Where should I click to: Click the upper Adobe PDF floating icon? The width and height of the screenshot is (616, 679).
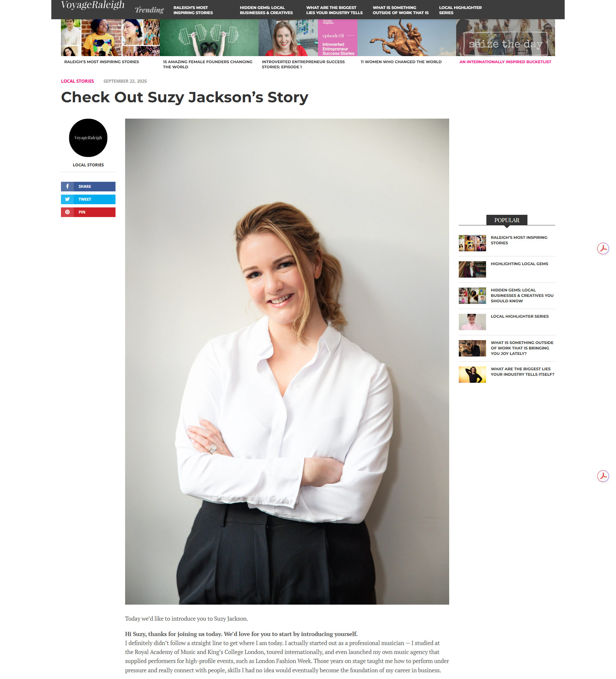(x=603, y=248)
